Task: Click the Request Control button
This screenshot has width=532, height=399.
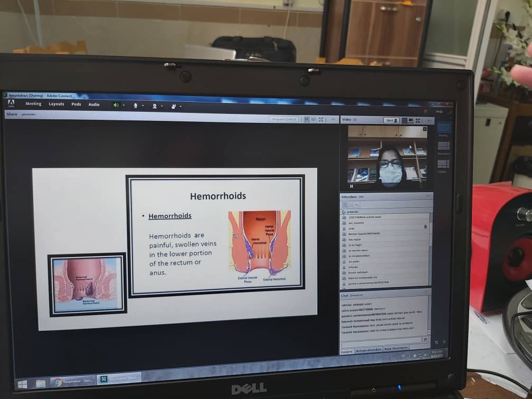Action: (x=284, y=119)
